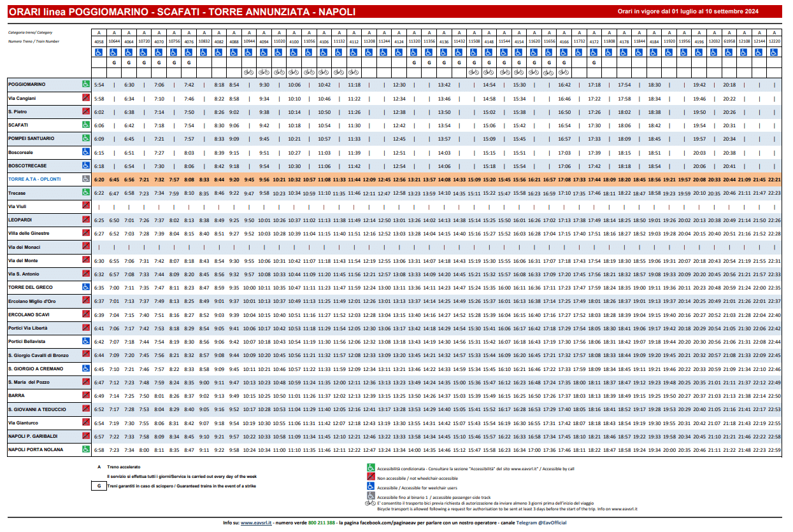Click the POGGIOMARINO 20:18 departure time
The width and height of the screenshot is (793, 532).
pyautogui.click(x=729, y=85)
